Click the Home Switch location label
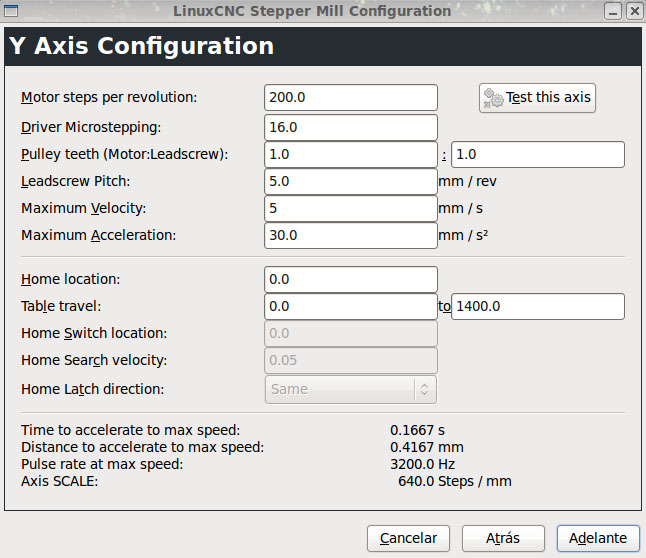This screenshot has width=646, height=558. coord(94,333)
